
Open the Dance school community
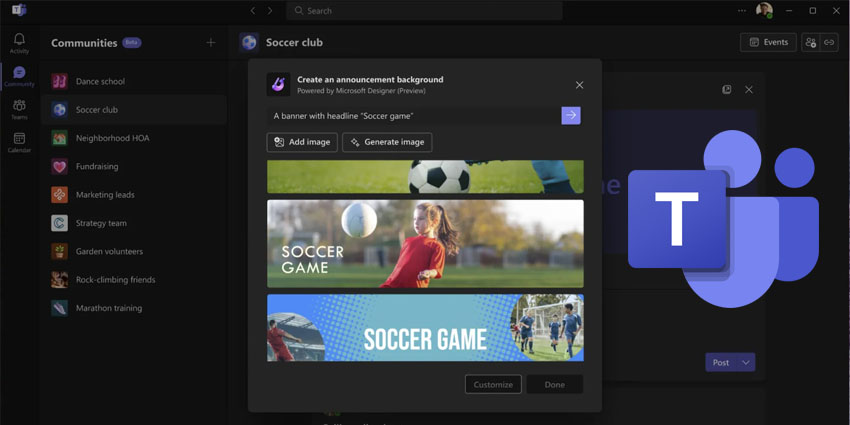134,81
